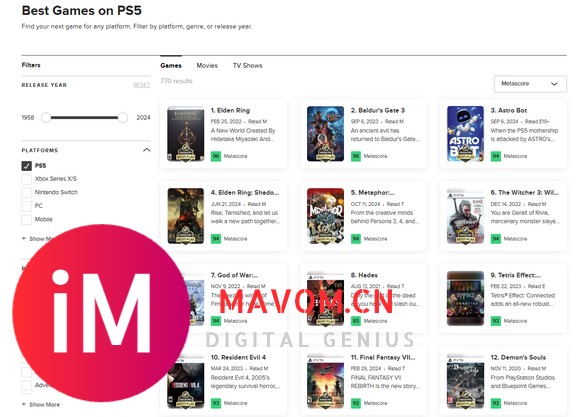Click Baldur's Gate 3 green score badge
This screenshot has width=580, height=417.
pos(356,156)
